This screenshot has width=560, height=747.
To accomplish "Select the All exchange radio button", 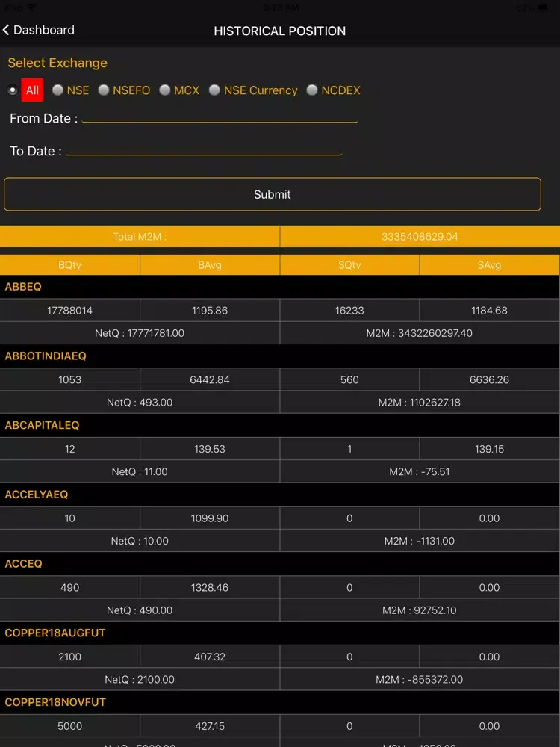I will pos(13,90).
